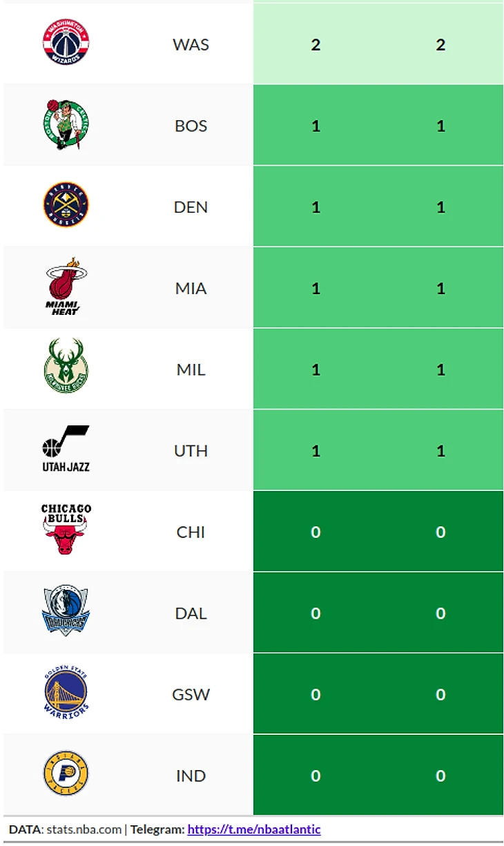
Task: Click the Utah Jazz logo
Action: tap(66, 449)
